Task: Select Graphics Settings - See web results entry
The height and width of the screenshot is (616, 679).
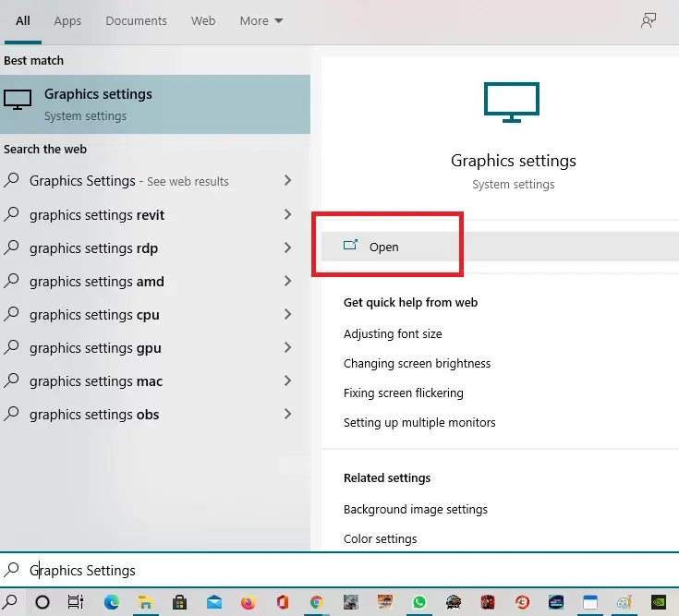Action: click(155, 180)
